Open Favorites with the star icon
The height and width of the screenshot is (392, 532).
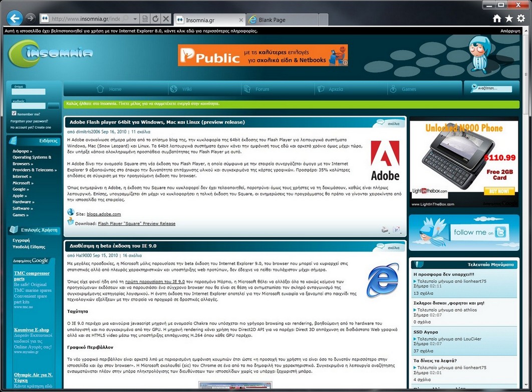click(x=508, y=19)
